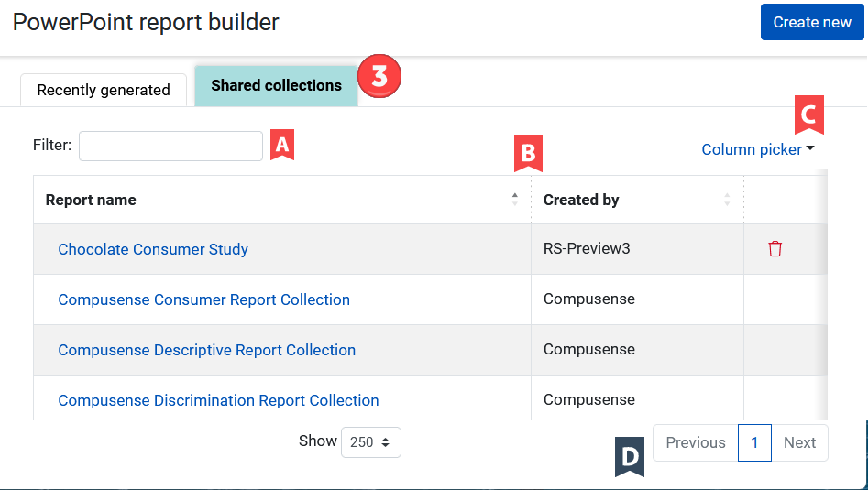Click the Create new button
This screenshot has height=490, width=868.
click(x=811, y=22)
